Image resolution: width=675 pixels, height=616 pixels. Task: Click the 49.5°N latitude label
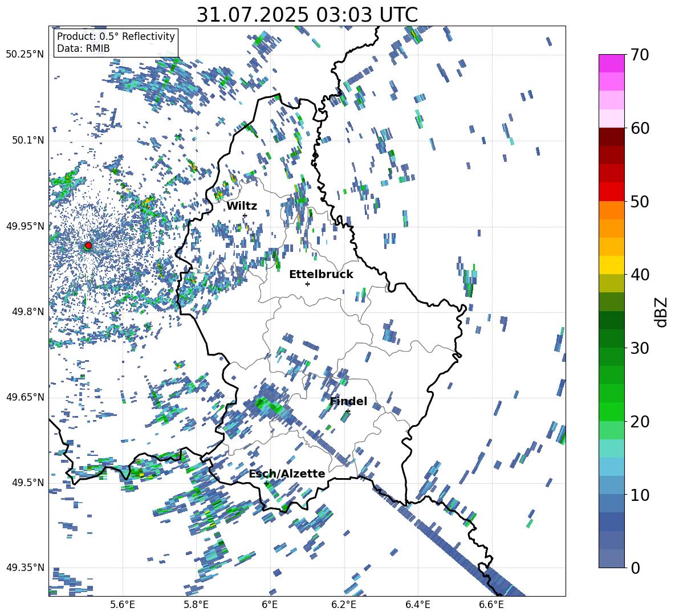coord(27,483)
